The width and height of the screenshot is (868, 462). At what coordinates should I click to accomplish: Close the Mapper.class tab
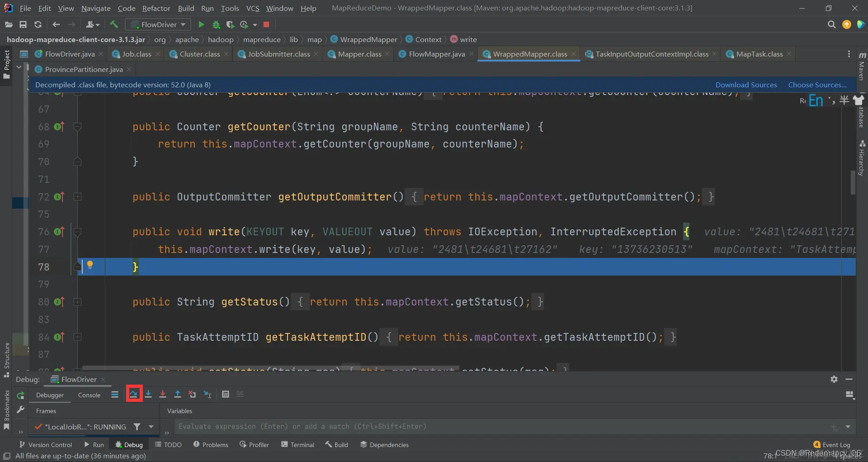387,54
